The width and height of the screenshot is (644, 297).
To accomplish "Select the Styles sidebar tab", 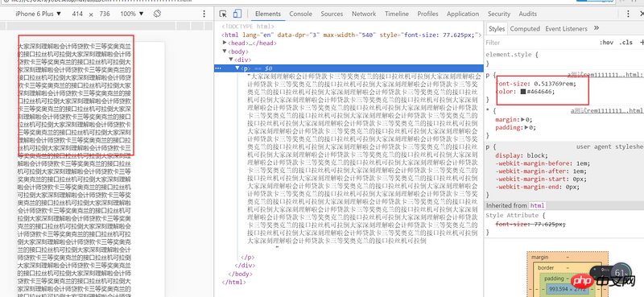I will 497,29.
